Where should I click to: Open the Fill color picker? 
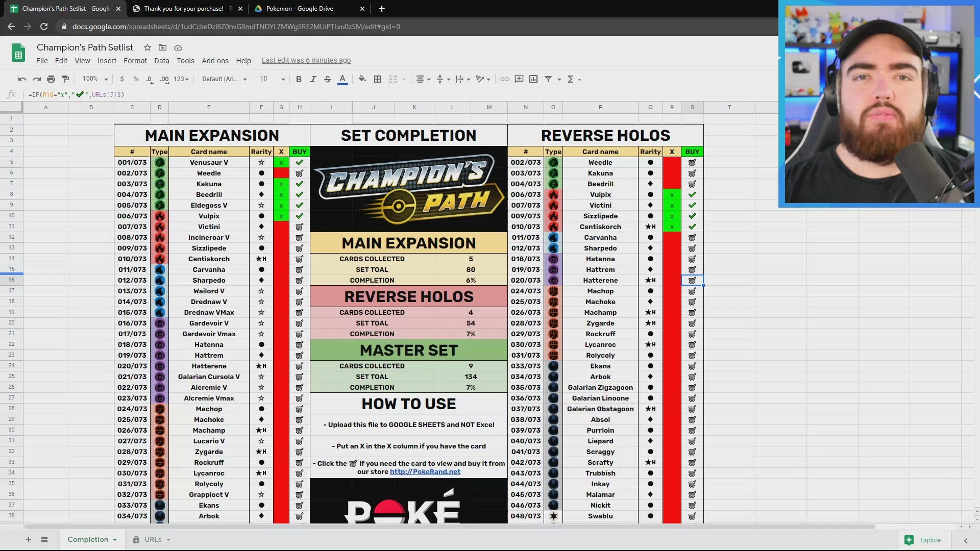click(362, 79)
